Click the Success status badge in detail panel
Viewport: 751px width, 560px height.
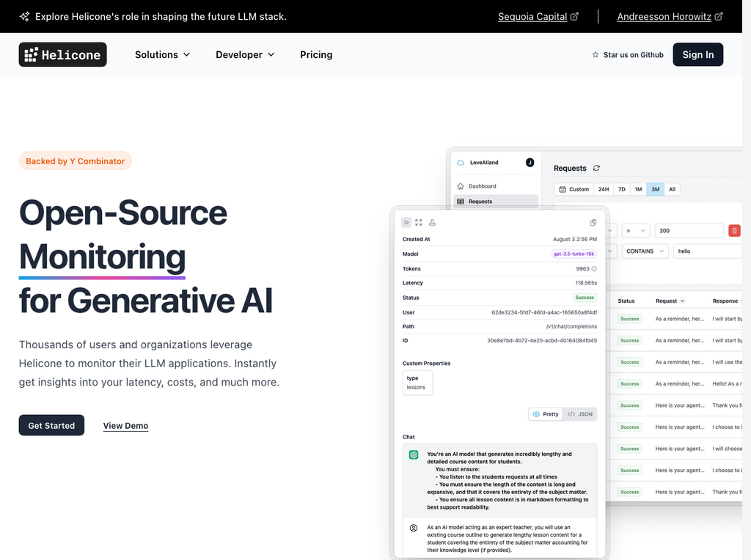(x=585, y=298)
